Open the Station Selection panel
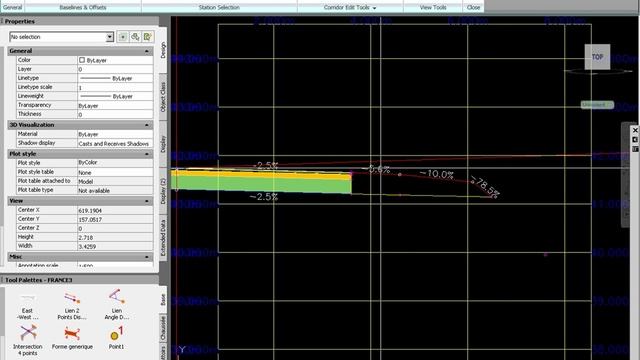 coord(219,7)
